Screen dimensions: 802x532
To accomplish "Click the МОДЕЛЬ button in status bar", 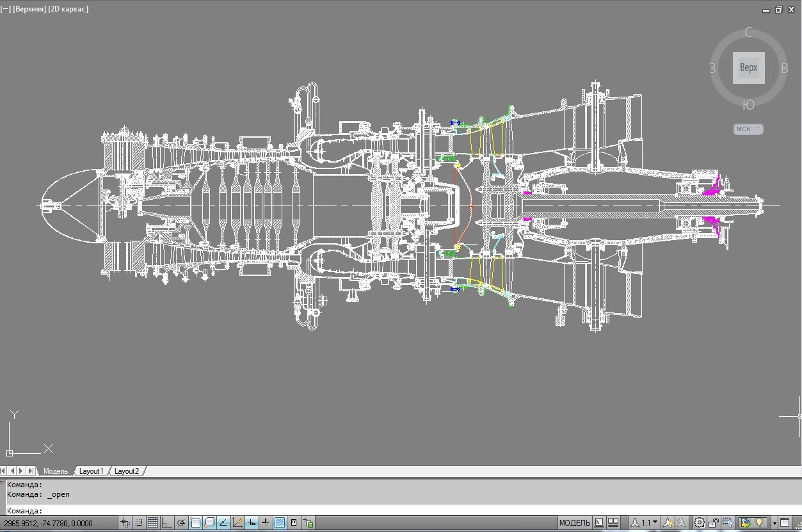I will [575, 523].
